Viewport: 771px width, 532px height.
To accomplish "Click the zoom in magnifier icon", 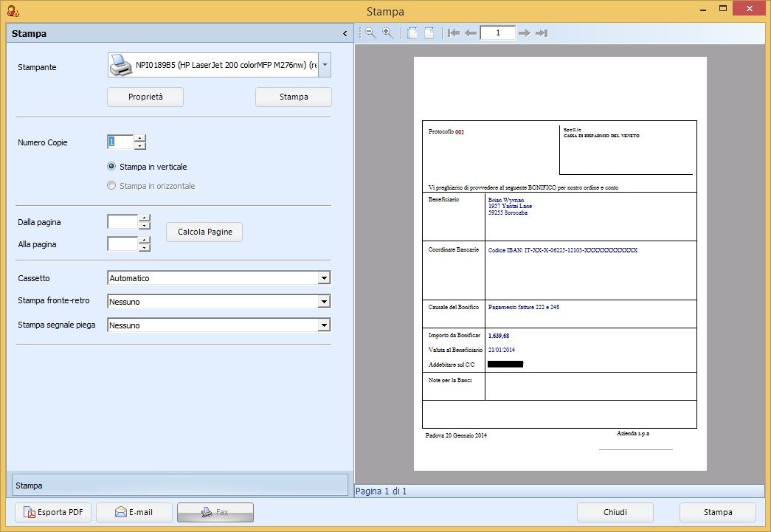I will (x=387, y=33).
